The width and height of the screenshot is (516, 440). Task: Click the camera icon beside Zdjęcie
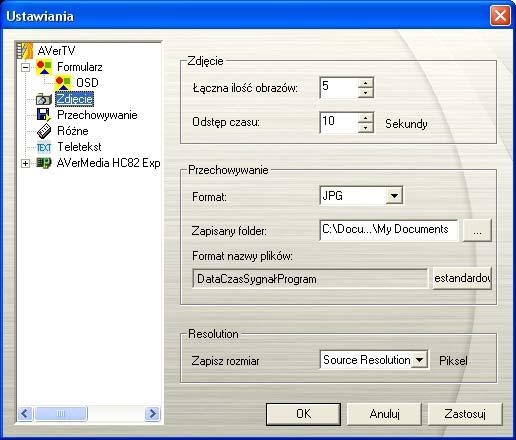44,99
